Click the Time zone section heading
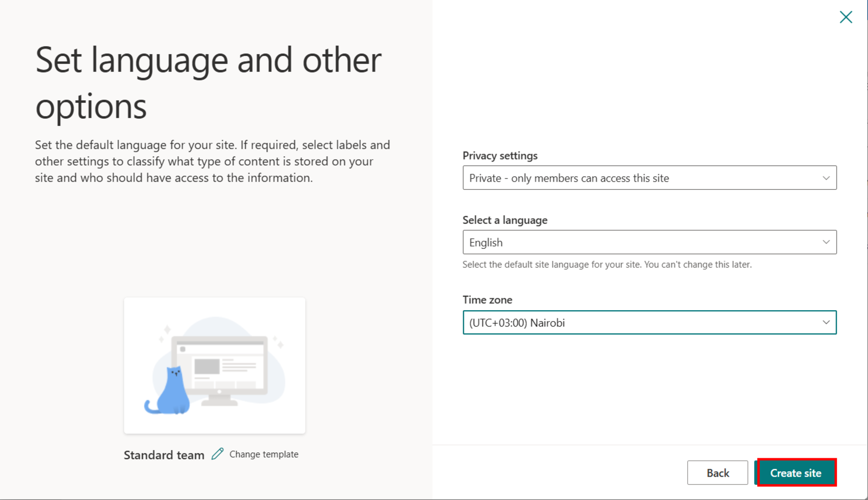 point(487,299)
